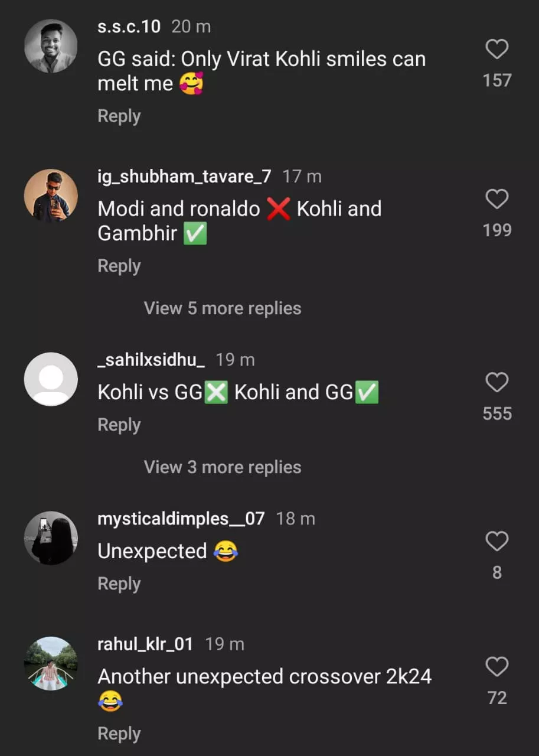Expand 'View 5 more replies'
This screenshot has width=539, height=756.
(x=223, y=308)
